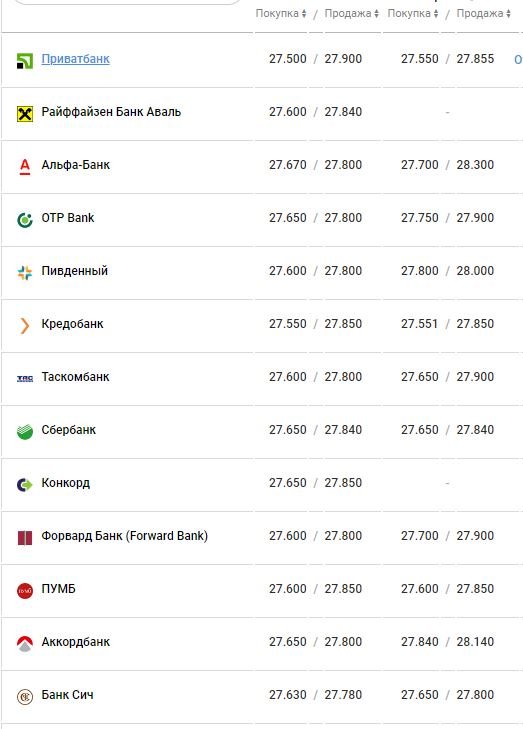Click the Банк Сич round logo
Image resolution: width=523 pixels, height=729 pixels.
click(25, 696)
